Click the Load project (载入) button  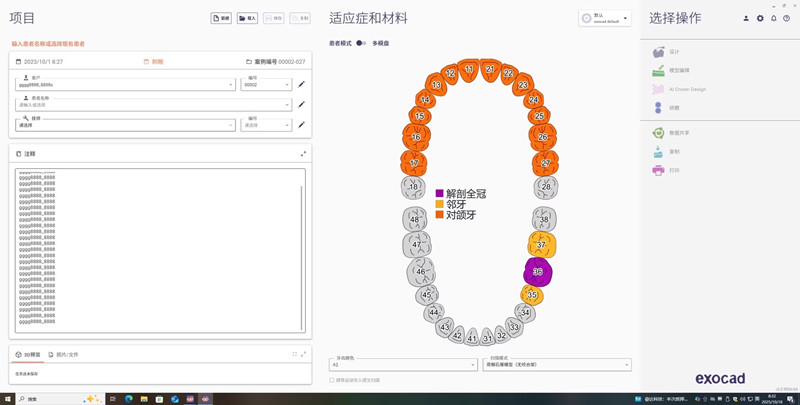coord(247,18)
